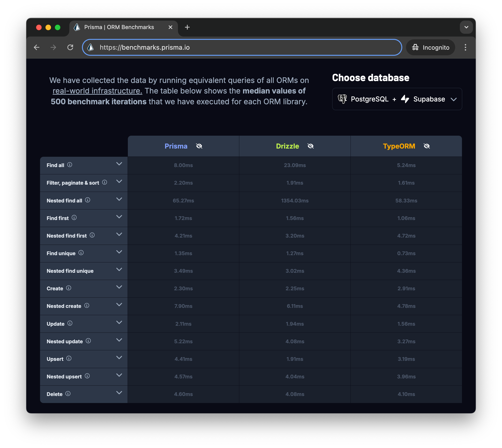Image resolution: width=502 pixels, height=448 pixels.
Task: Open info icon next to Nested create
Action: pos(87,306)
